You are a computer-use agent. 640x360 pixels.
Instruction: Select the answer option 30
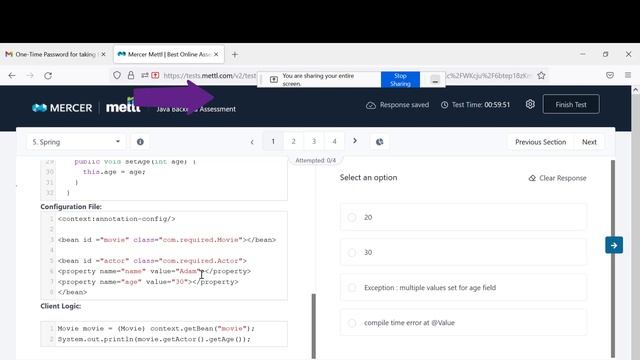pos(464,252)
